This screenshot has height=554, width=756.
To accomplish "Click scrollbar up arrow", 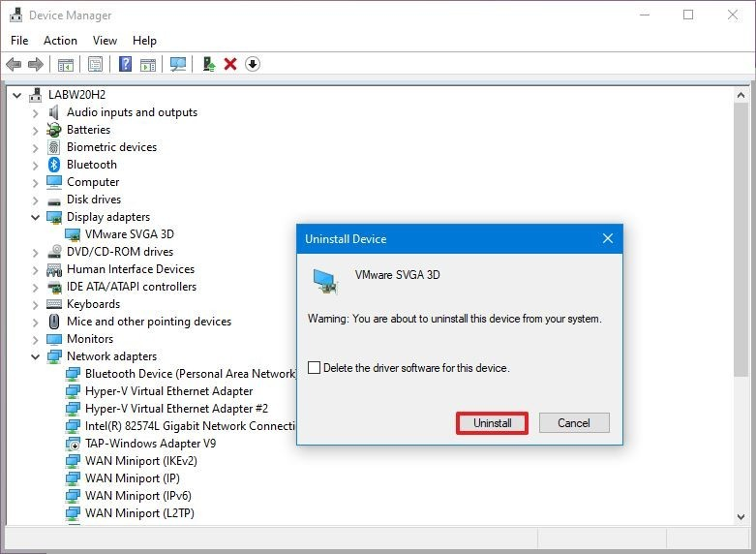I will pyautogui.click(x=741, y=95).
